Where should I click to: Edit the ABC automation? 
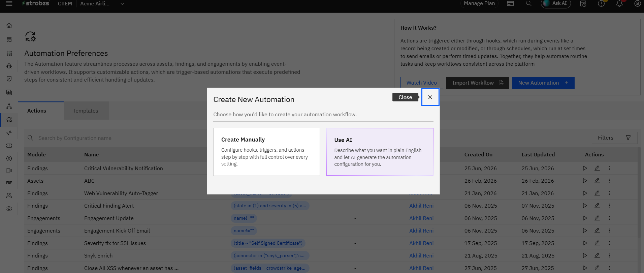[x=597, y=181]
